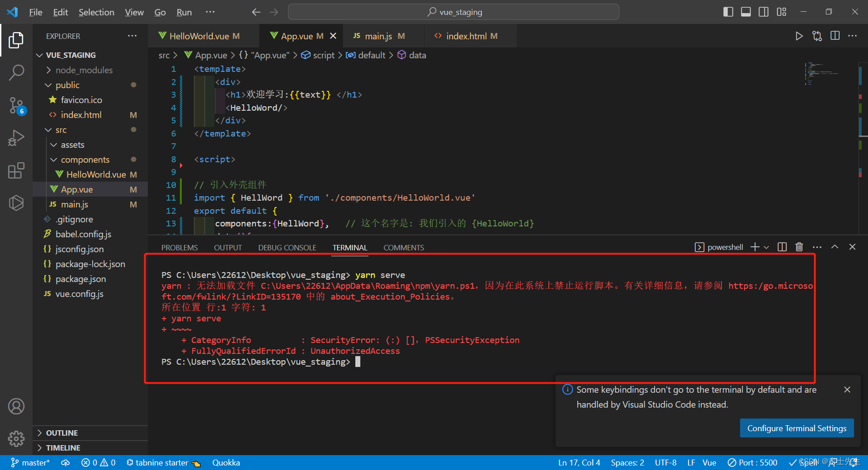Open Run and Debug view icon
The width and height of the screenshot is (868, 470).
[x=16, y=138]
